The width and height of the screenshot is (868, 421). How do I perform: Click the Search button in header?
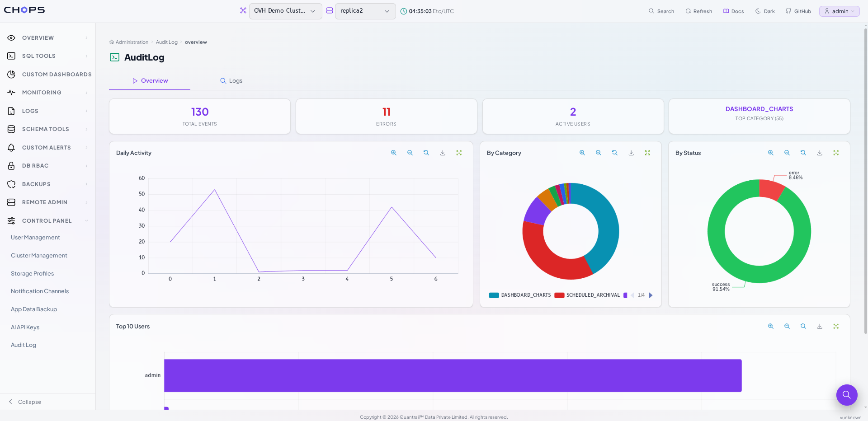click(661, 11)
